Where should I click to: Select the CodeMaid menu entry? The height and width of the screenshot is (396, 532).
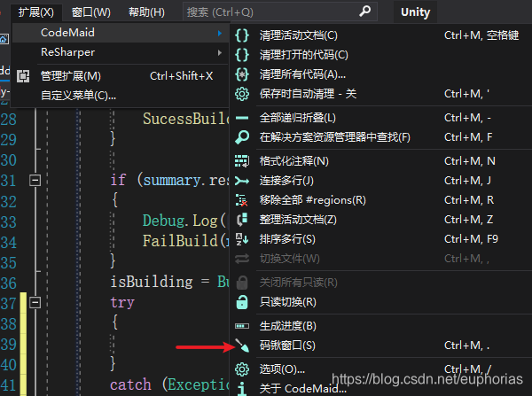[x=121, y=33]
